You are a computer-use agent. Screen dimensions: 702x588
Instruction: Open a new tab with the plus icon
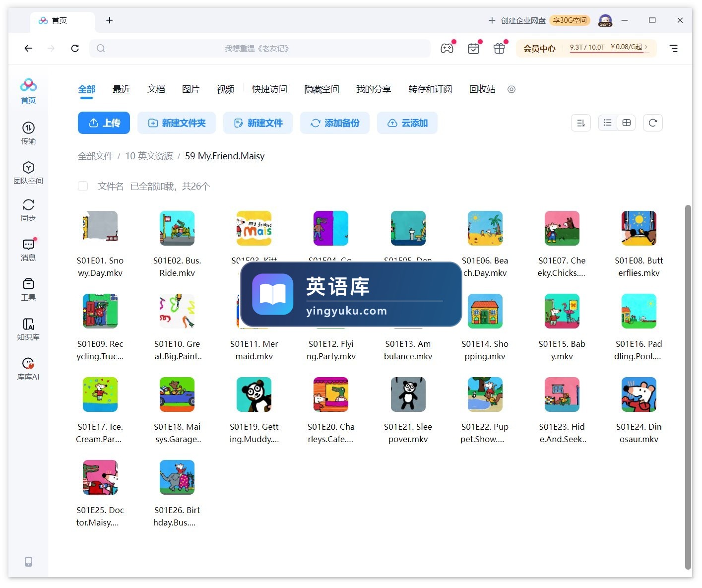tap(110, 20)
